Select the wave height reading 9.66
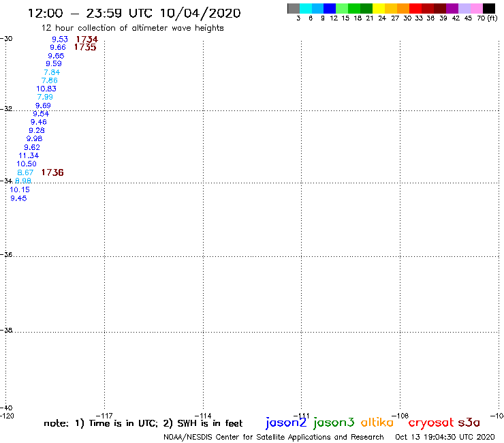Screen dimensions: 504x443 [58, 47]
